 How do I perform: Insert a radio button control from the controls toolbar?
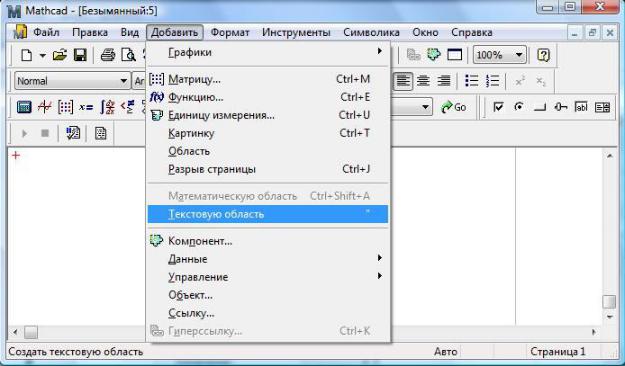pyautogui.click(x=519, y=107)
